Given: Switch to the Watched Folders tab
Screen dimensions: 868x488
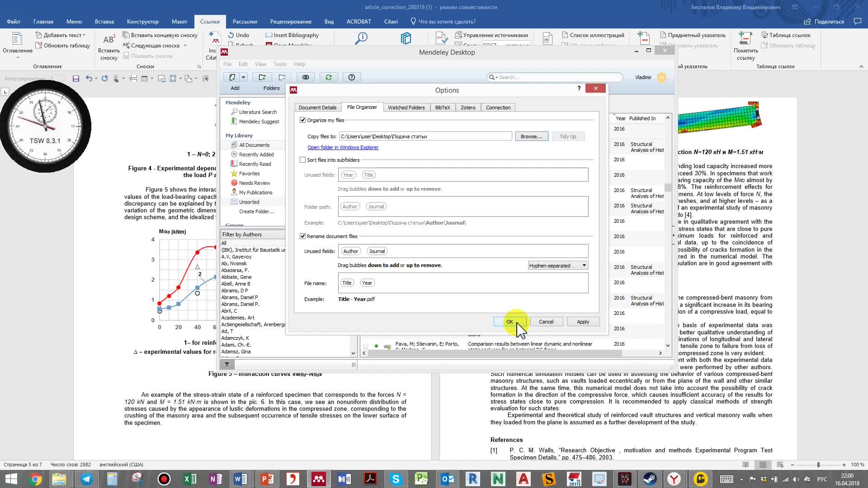Looking at the screenshot, I should pyautogui.click(x=406, y=108).
